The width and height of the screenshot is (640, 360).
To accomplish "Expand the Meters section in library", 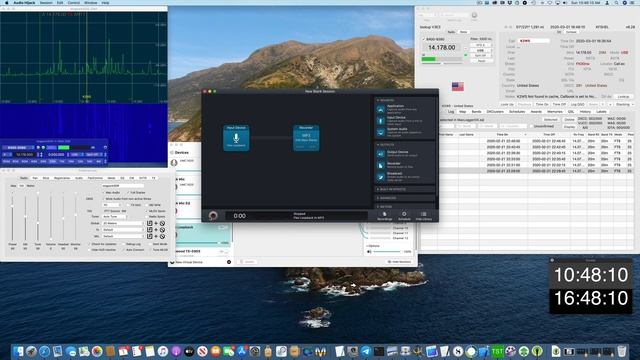I will click(x=386, y=207).
